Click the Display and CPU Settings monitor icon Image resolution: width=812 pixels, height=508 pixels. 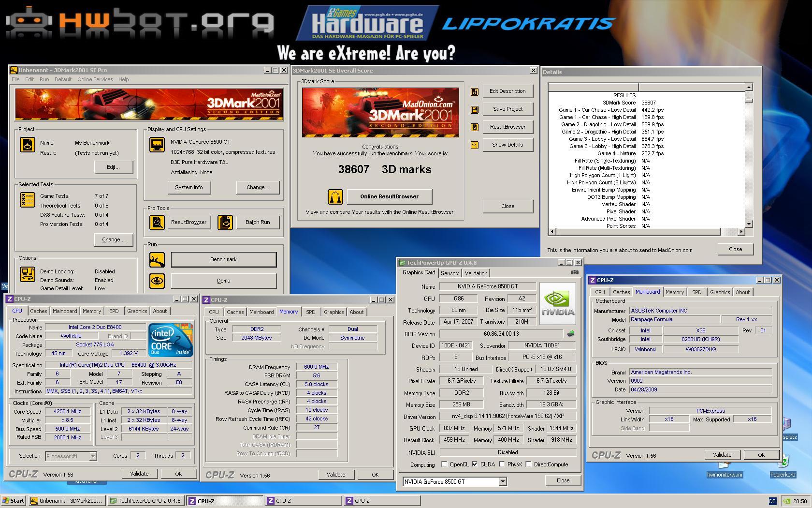click(157, 144)
